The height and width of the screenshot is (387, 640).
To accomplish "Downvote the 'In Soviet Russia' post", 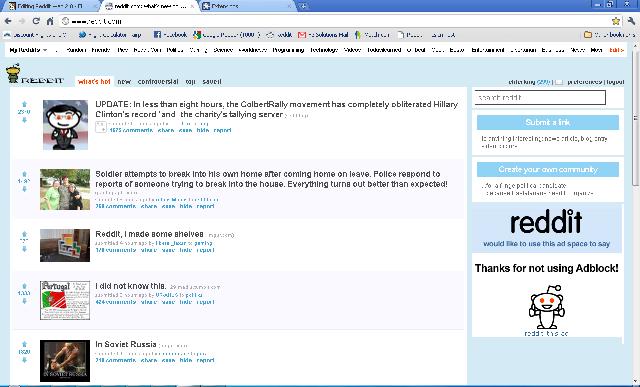I will pyautogui.click(x=24, y=360).
